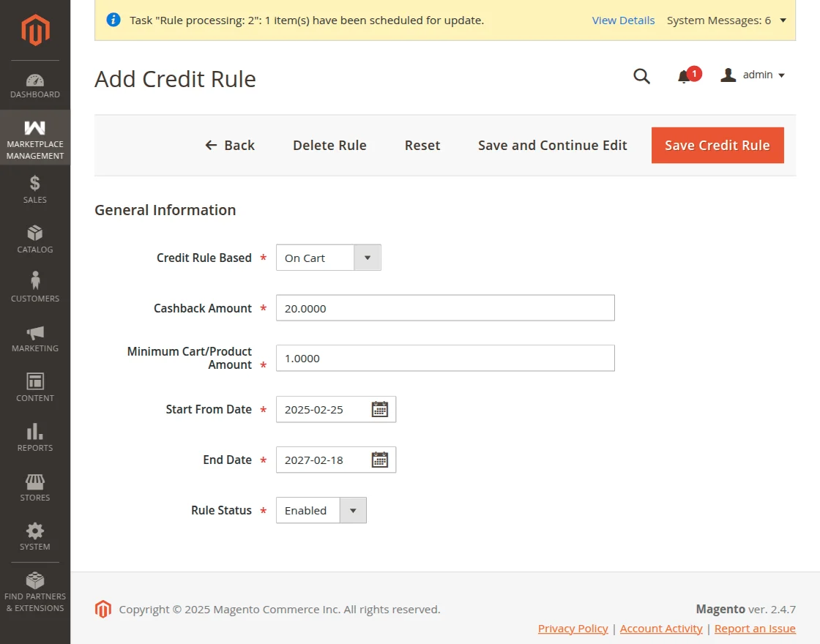Open the Start From Date calendar picker

point(379,409)
